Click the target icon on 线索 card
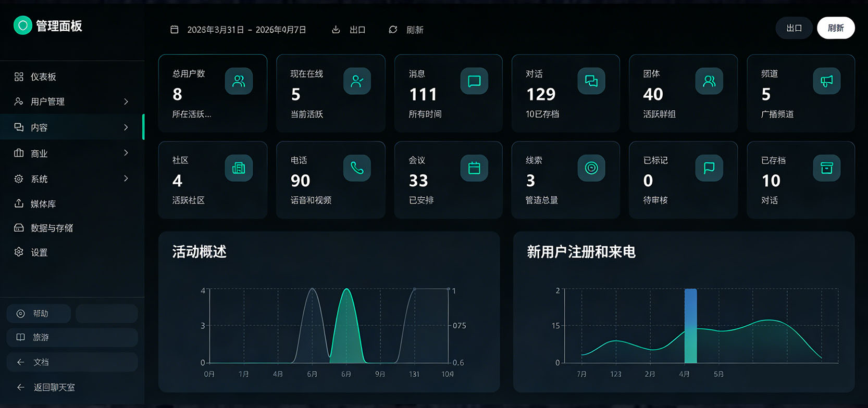Screen dimensions: 868x408 [x=591, y=168]
